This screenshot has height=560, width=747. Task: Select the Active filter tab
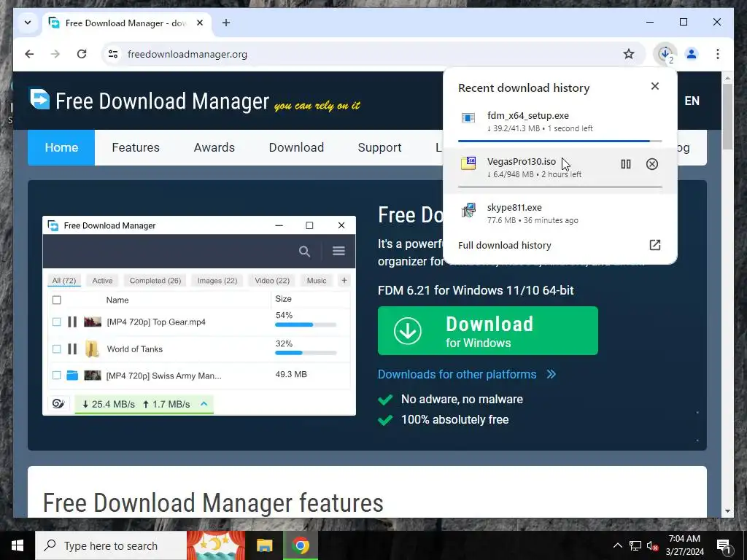tap(102, 281)
